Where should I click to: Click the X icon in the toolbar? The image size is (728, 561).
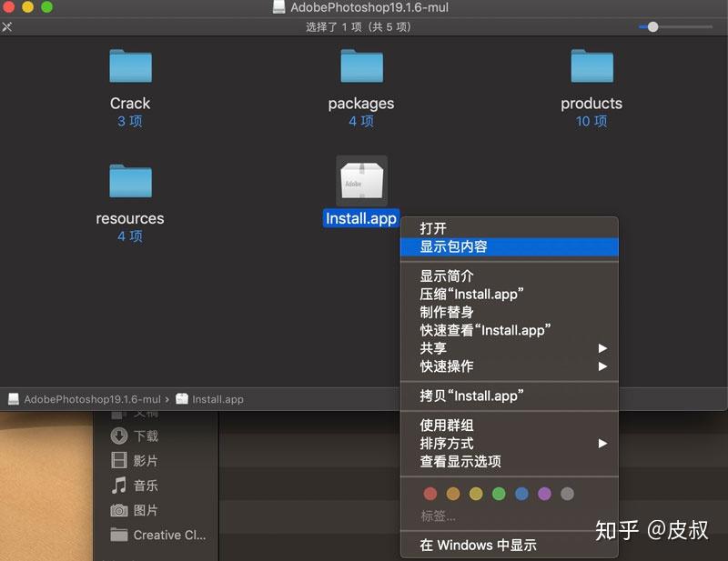pos(7,26)
